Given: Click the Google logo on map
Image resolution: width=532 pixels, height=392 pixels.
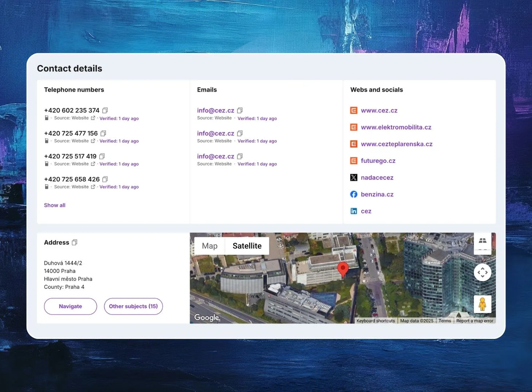Looking at the screenshot, I should (207, 317).
